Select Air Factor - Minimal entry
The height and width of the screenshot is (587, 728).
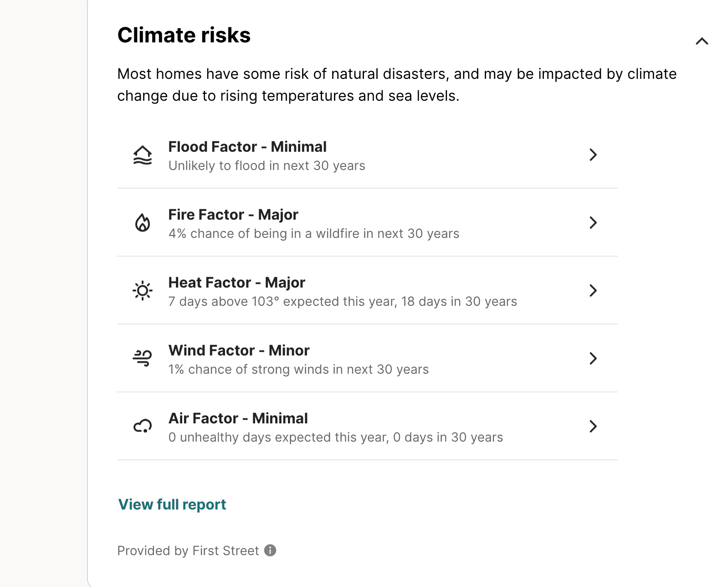click(367, 426)
